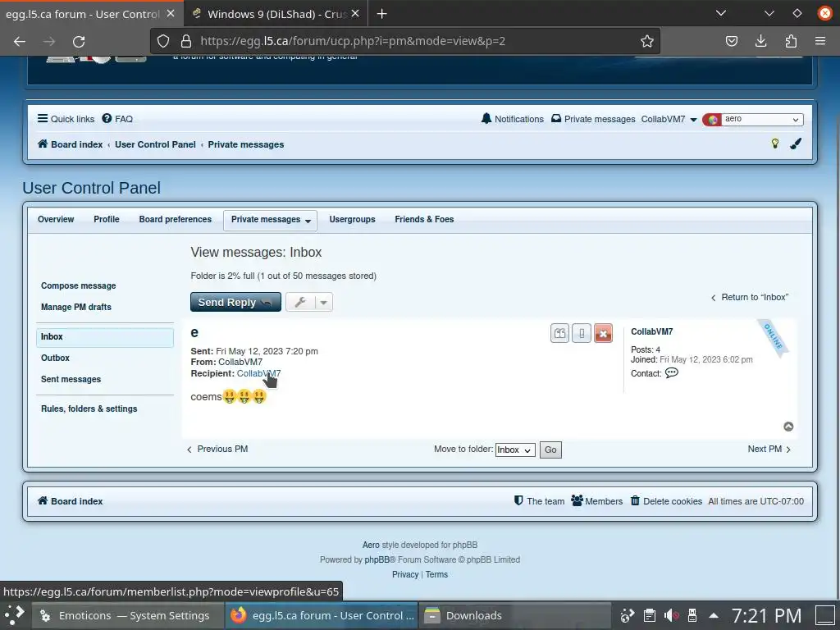The height and width of the screenshot is (630, 840).
Task: Switch to the Overview tab
Action: point(56,219)
